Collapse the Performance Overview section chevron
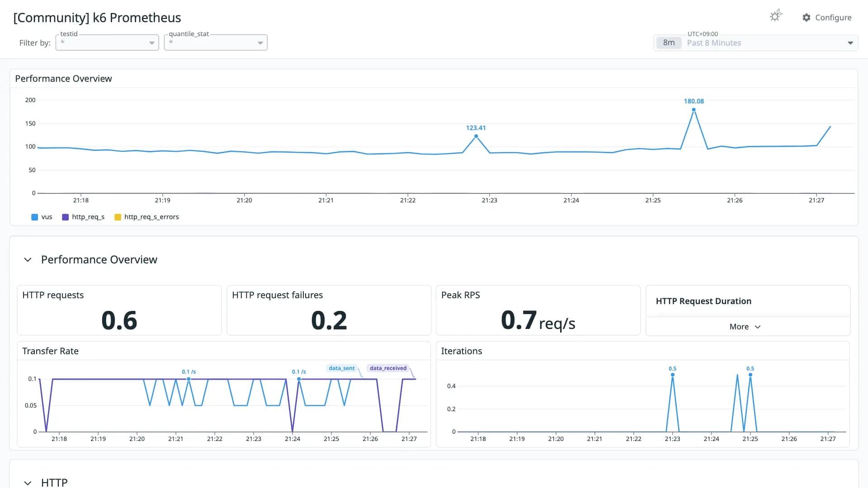 28,260
